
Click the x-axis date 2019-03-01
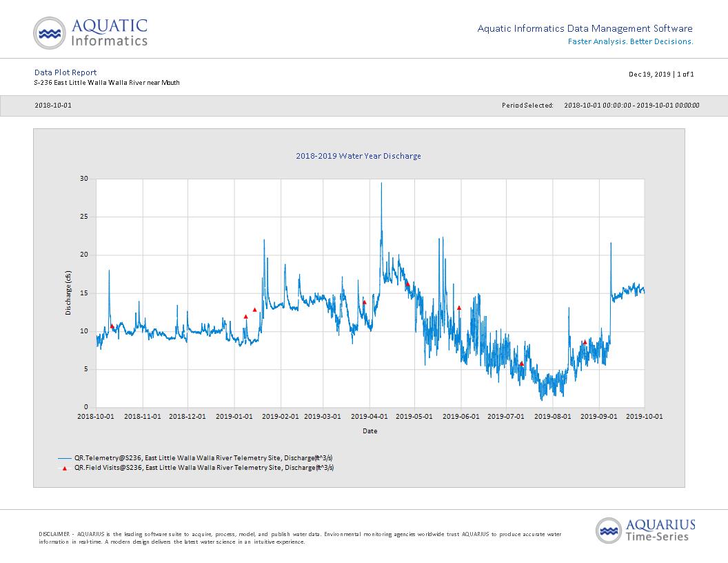click(x=323, y=416)
